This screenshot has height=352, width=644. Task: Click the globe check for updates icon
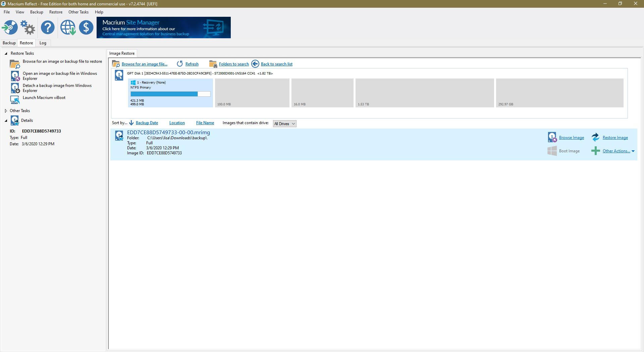click(x=68, y=27)
